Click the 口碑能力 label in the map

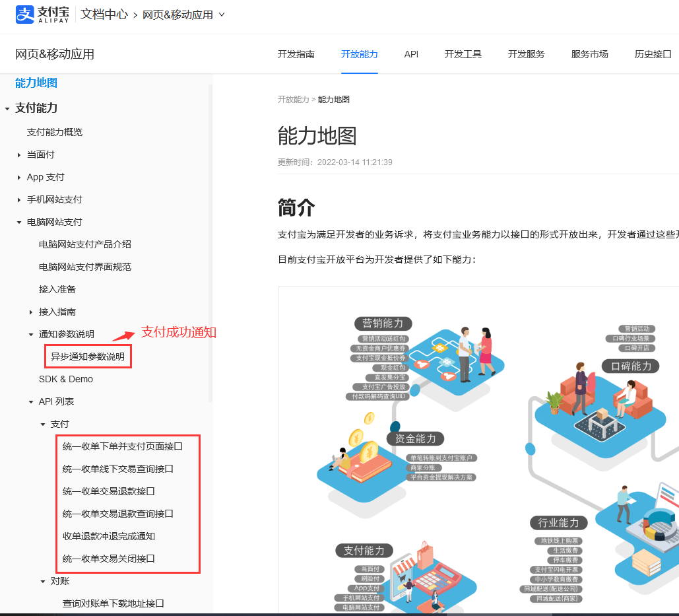(x=631, y=366)
